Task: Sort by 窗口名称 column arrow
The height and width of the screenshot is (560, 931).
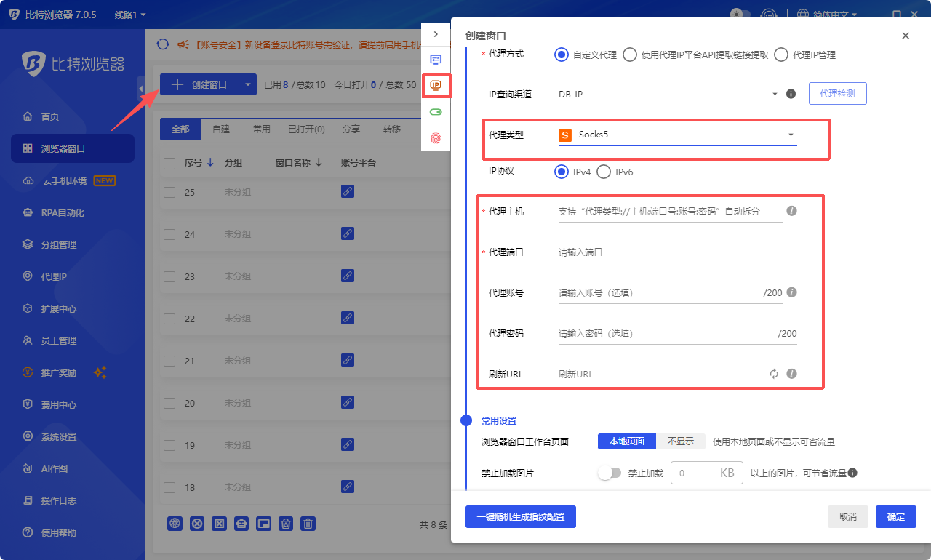Action: coord(319,163)
